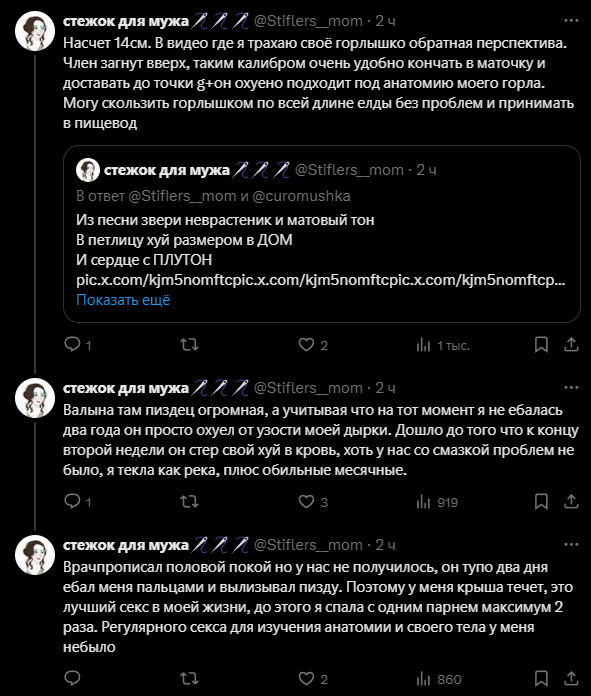591x696 pixels.
Task: Open the more options menu of the first tweet
Action: click(571, 20)
